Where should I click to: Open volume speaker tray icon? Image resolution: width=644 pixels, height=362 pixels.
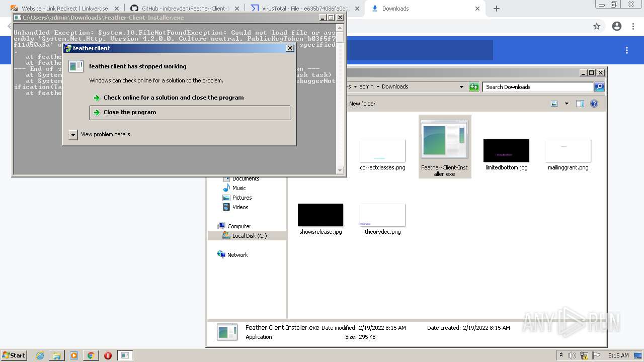pyautogui.click(x=572, y=355)
